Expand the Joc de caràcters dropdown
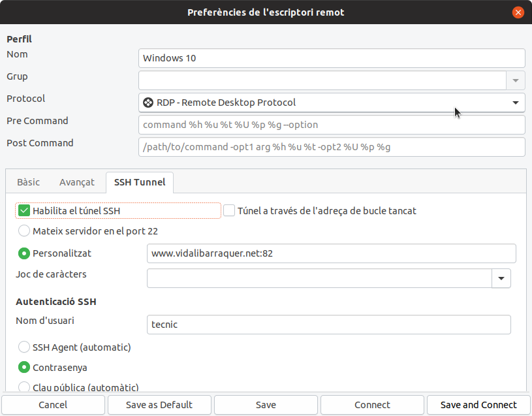 501,278
